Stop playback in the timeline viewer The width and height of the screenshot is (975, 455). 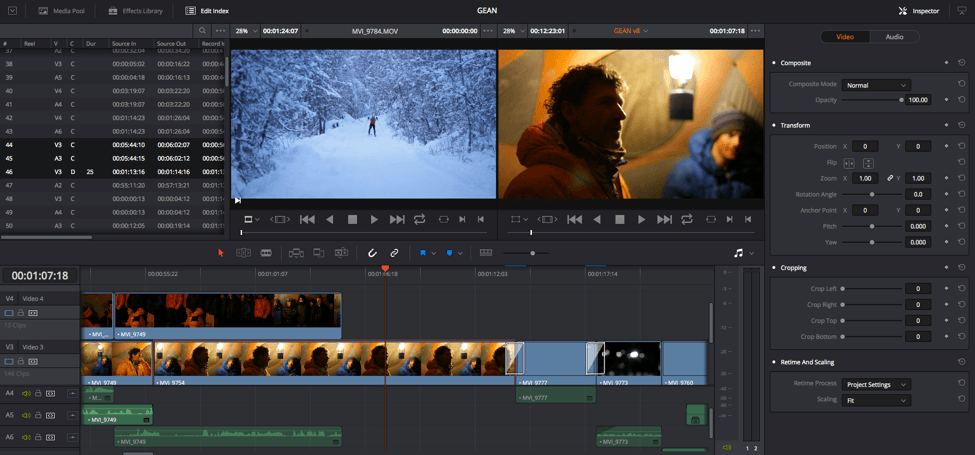point(619,219)
